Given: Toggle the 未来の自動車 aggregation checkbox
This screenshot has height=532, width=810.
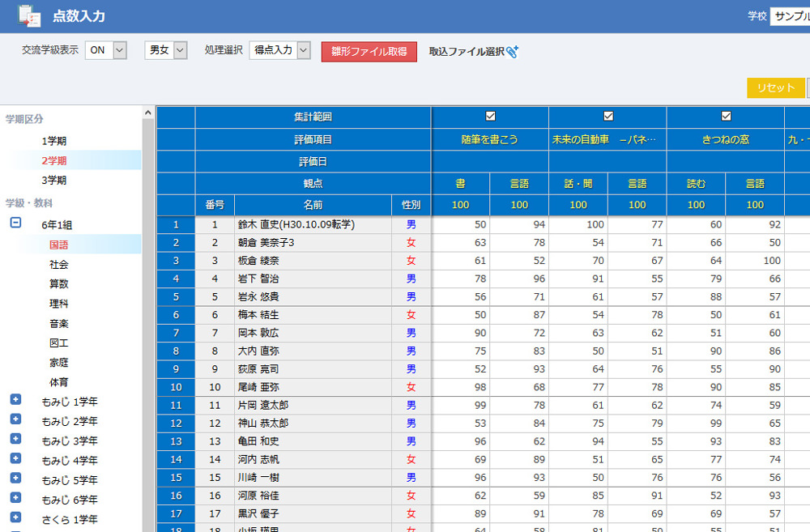Looking at the screenshot, I should 608,116.
